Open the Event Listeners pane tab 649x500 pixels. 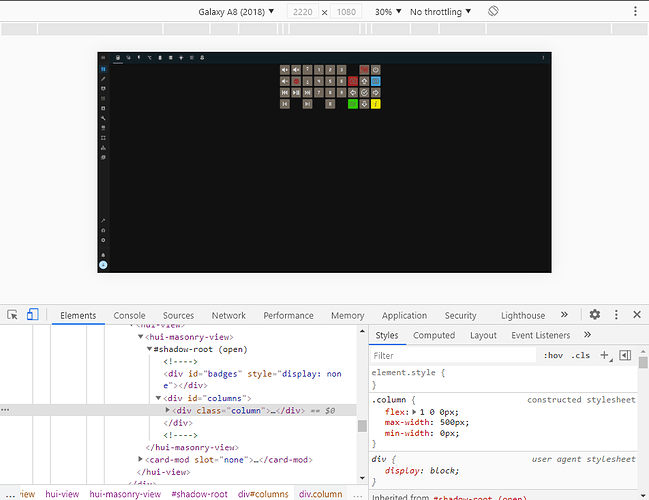point(541,335)
